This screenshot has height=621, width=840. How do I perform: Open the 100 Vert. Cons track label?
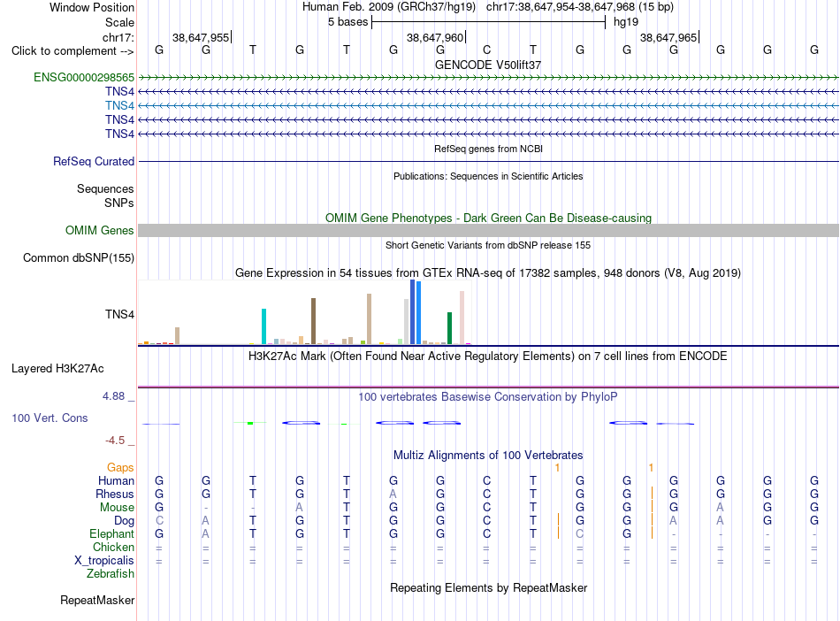[x=50, y=418]
